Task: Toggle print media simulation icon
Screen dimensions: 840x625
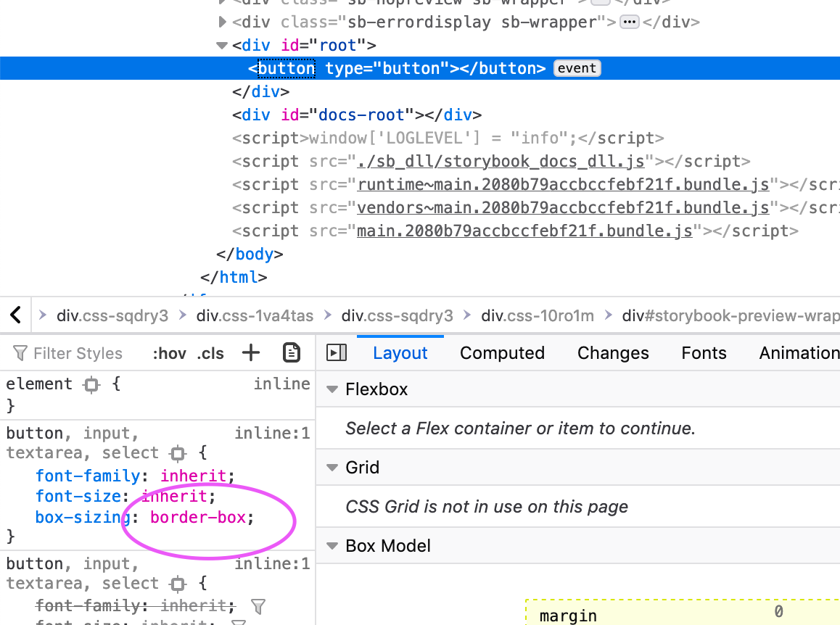Action: point(292,352)
